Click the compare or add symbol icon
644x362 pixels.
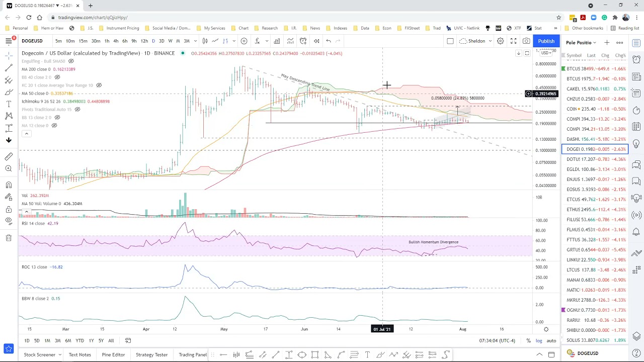[244, 41]
